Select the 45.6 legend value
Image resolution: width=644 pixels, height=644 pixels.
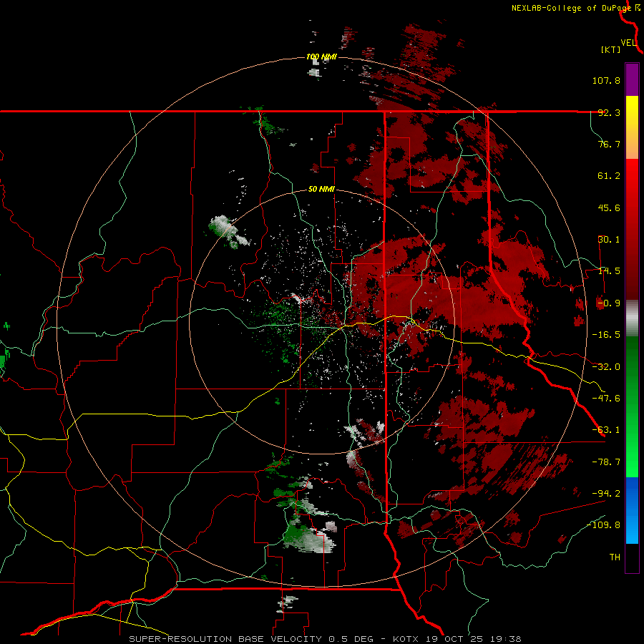coord(609,208)
